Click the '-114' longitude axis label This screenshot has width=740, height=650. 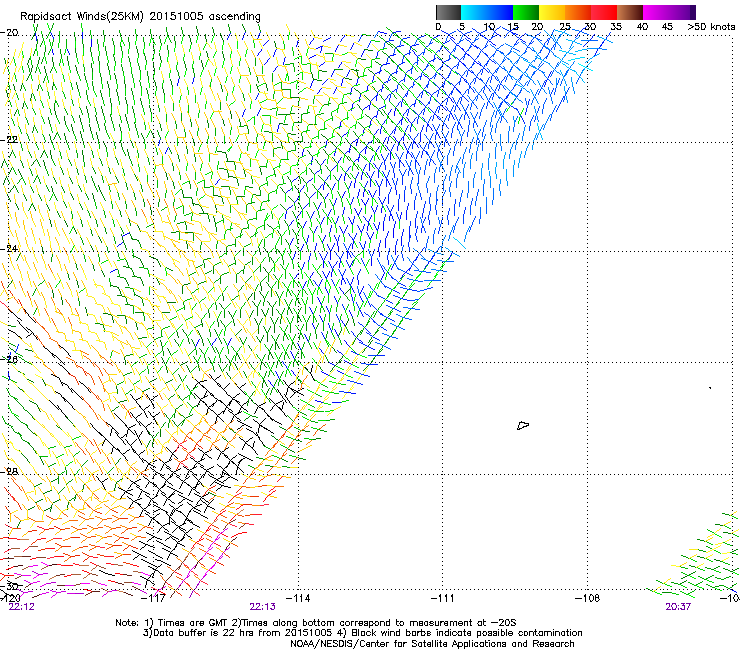298,598
